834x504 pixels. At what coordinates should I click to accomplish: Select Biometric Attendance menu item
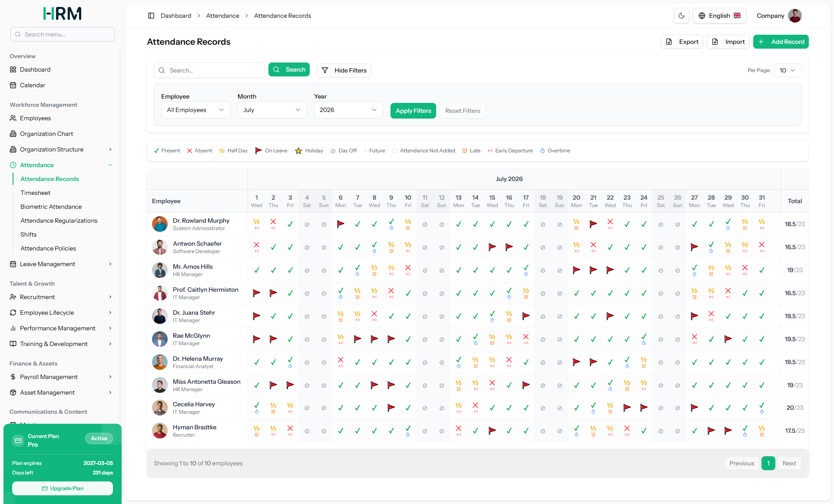tap(51, 207)
